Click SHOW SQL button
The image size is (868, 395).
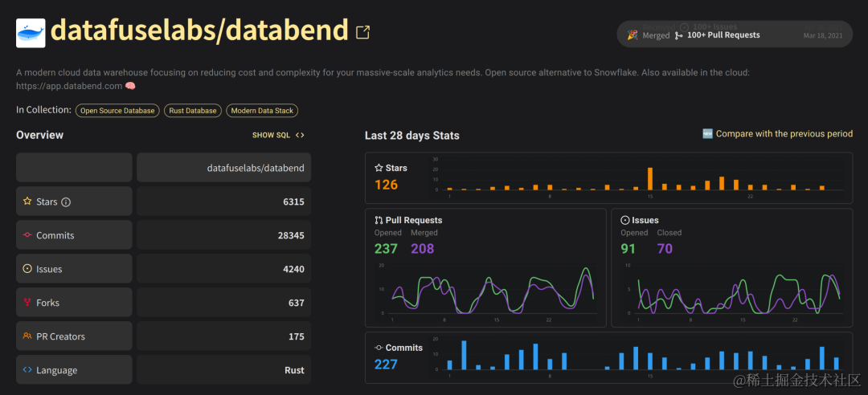pos(278,135)
